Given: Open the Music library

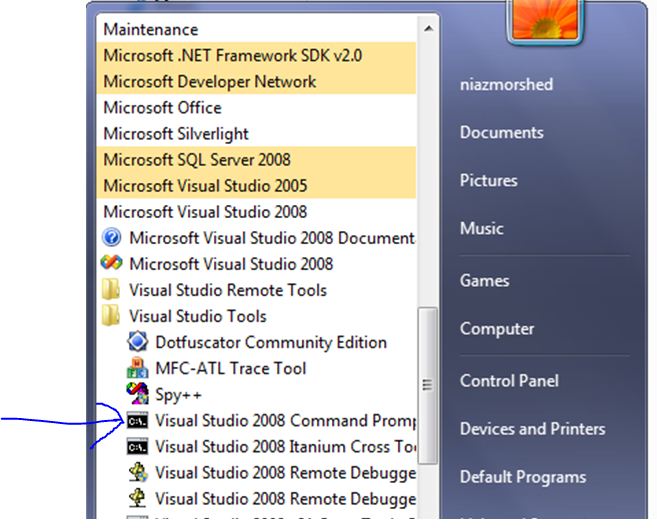Looking at the screenshot, I should click(481, 228).
